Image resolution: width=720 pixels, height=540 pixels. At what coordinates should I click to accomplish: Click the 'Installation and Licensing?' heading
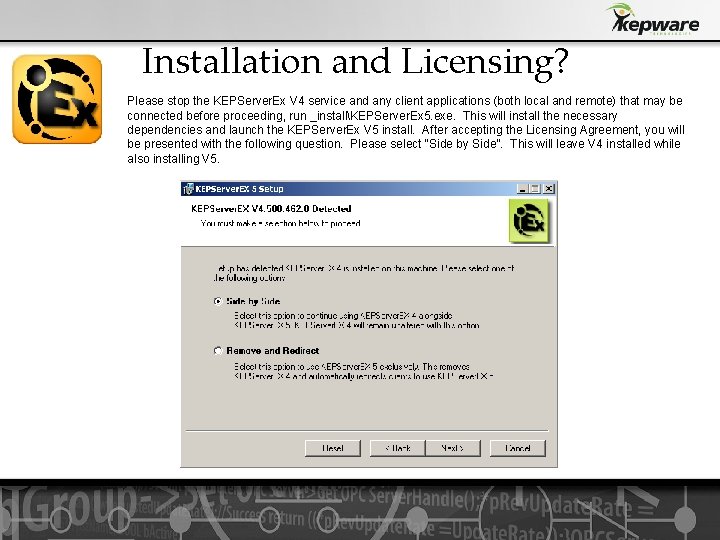pyautogui.click(x=355, y=62)
